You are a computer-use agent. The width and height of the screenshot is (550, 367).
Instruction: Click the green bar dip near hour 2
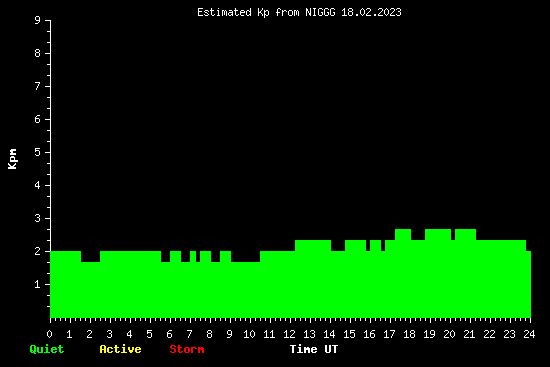coord(90,290)
